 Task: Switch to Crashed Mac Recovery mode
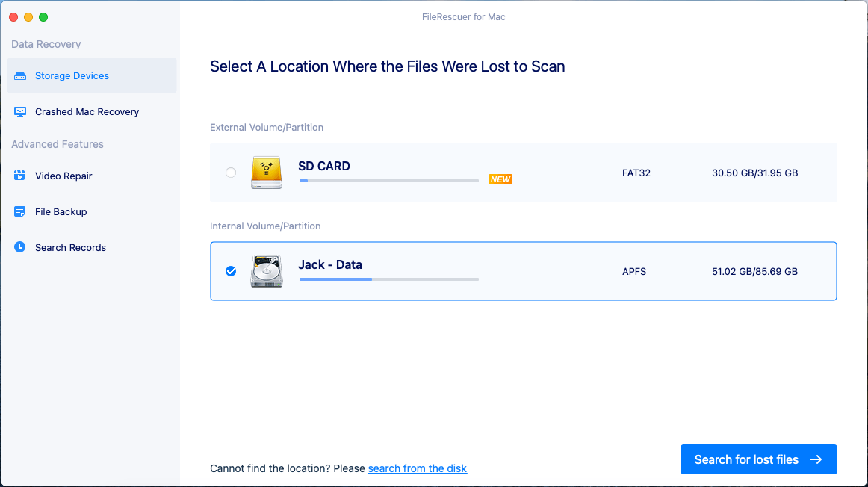pos(87,111)
